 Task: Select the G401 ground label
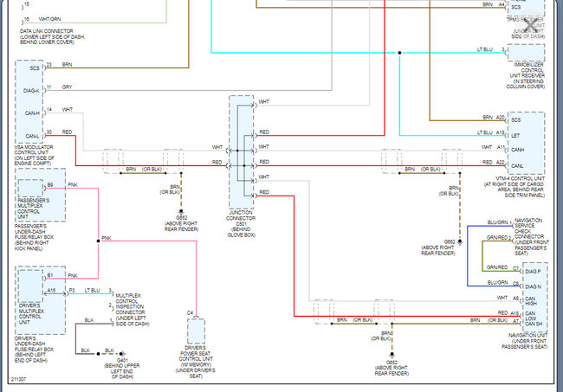pos(122,361)
